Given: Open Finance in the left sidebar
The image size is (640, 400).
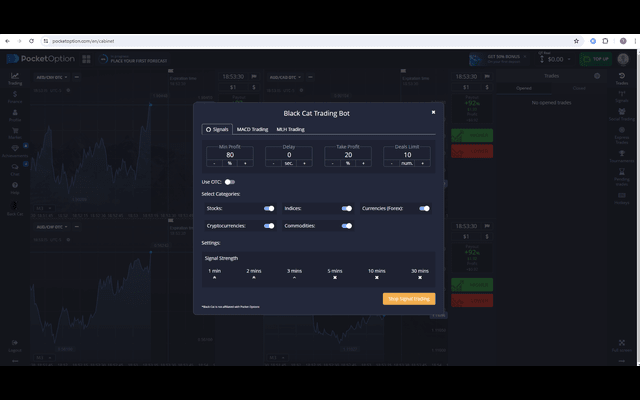Looking at the screenshot, I should coord(15,97).
